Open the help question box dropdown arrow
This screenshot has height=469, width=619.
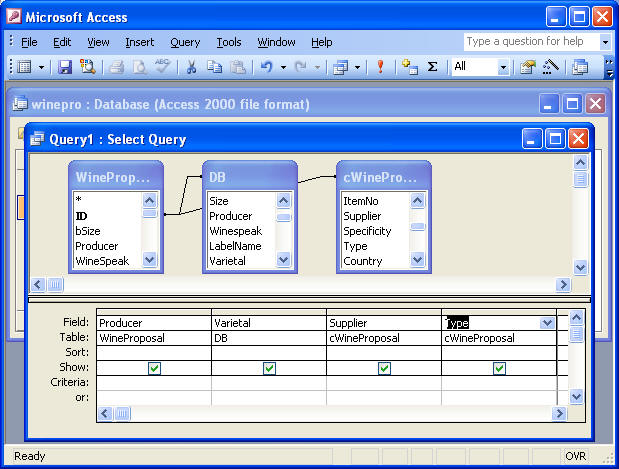coord(605,42)
